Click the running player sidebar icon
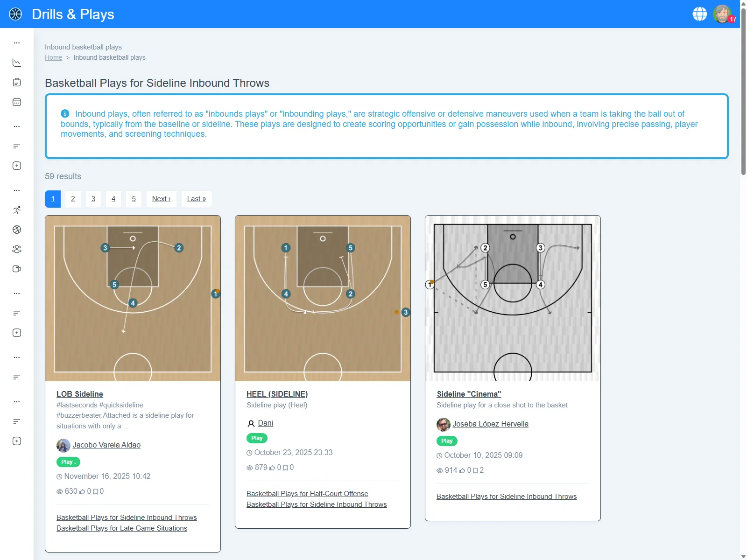Viewport: 747px width, 560px height. pos(17,210)
